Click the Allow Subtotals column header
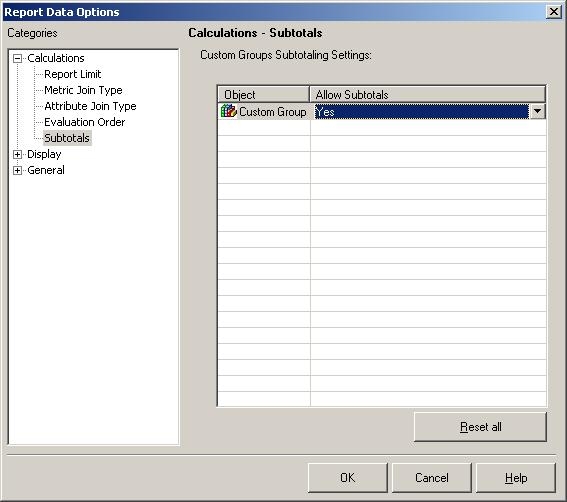 (x=428, y=95)
